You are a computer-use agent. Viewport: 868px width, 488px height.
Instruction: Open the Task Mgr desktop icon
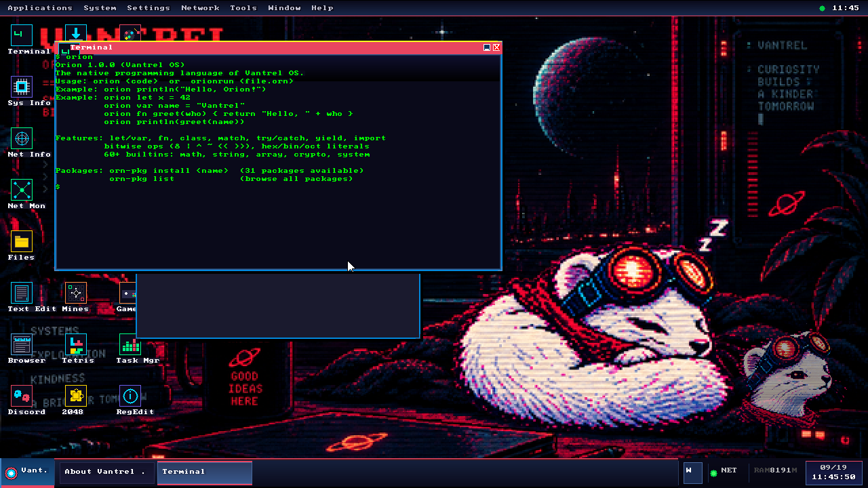tap(130, 344)
